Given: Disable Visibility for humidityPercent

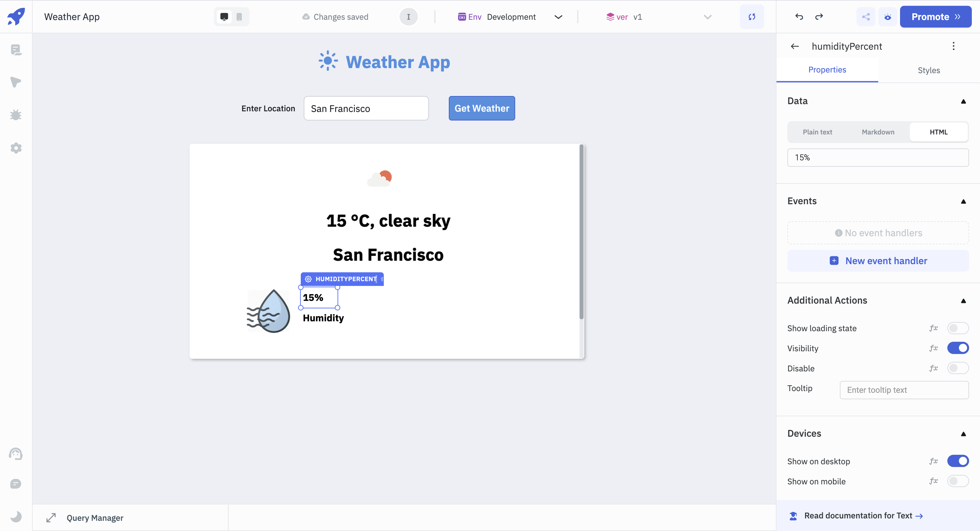Looking at the screenshot, I should click(x=958, y=348).
